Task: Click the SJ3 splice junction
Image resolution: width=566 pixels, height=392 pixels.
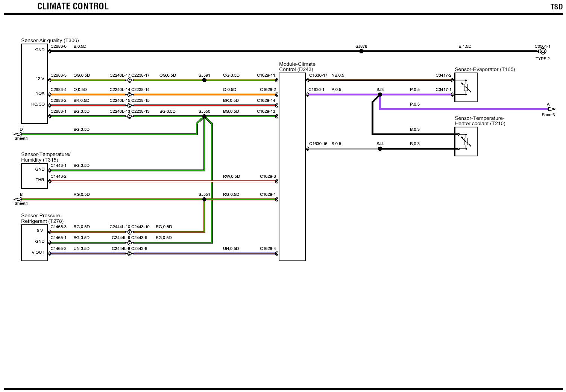Action: click(x=380, y=95)
